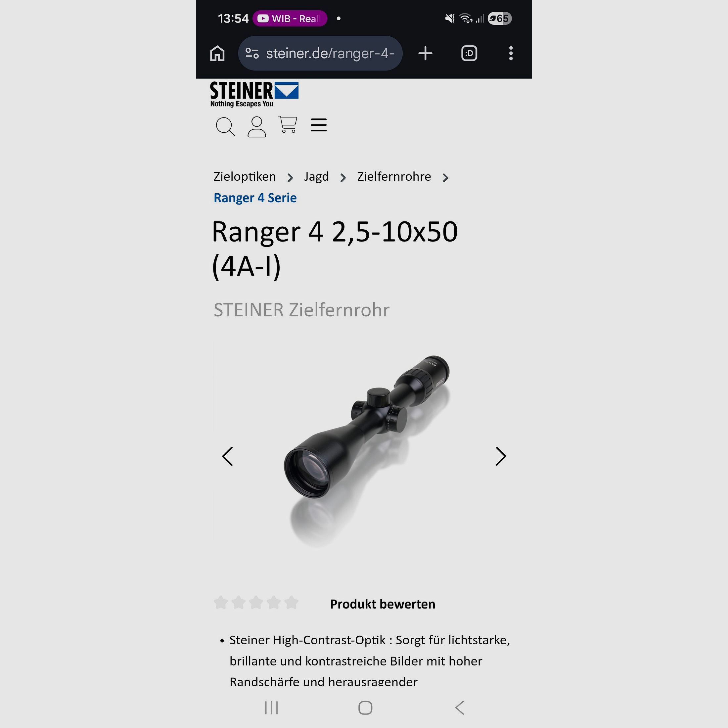
Task: Select the fifth rating star
Action: point(291,603)
